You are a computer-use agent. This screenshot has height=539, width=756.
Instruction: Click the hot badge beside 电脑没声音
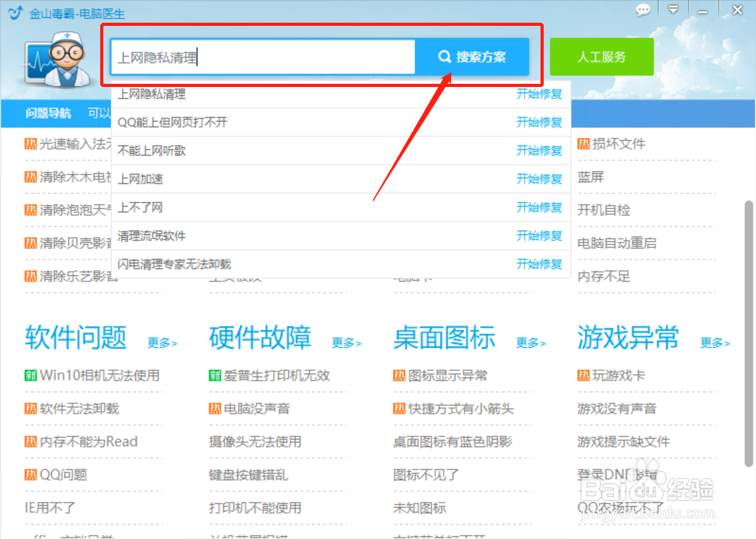pos(215,409)
